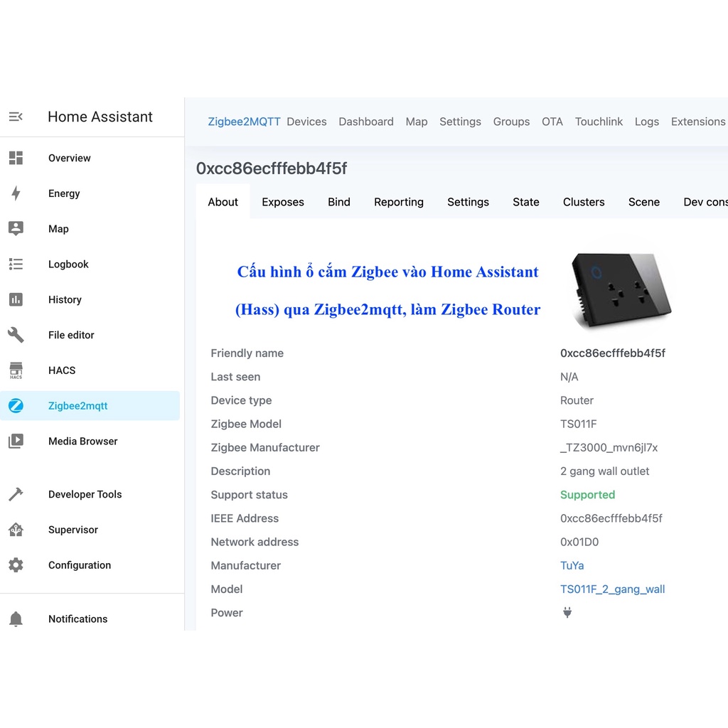This screenshot has height=728, width=728.
Task: Click the Notifications bell icon
Action: tap(16, 619)
